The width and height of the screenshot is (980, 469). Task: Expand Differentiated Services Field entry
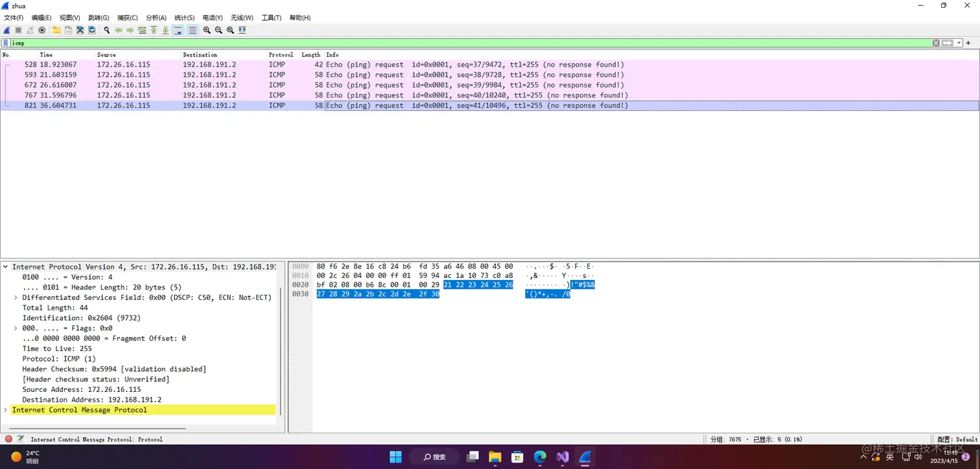[16, 297]
